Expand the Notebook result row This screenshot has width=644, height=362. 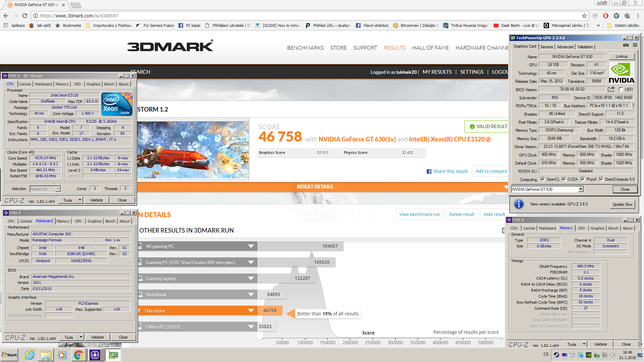coord(251,295)
